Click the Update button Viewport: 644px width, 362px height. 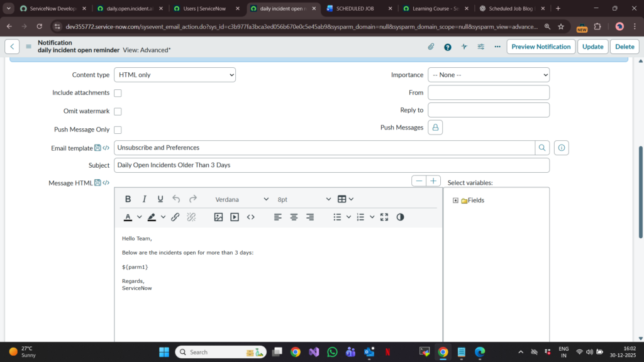tap(592, 47)
